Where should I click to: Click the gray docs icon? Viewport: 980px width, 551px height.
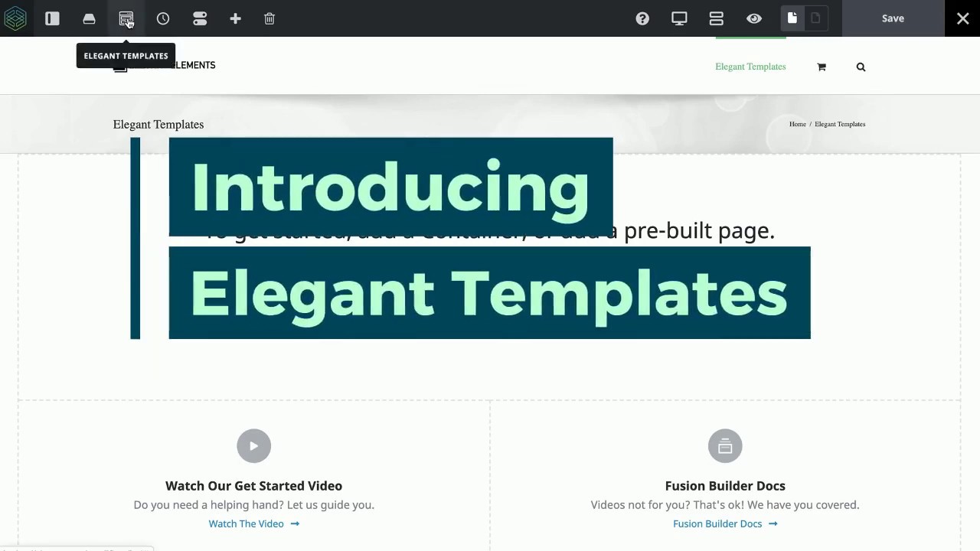725,445
